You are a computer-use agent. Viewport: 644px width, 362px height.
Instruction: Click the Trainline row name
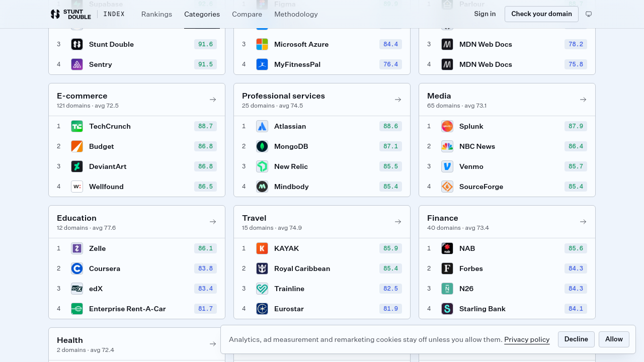tap(289, 289)
